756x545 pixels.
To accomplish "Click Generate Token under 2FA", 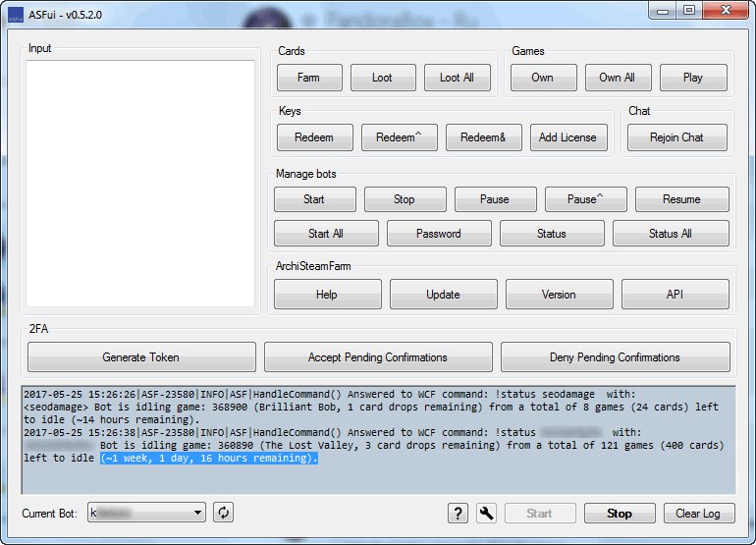I will click(x=141, y=357).
